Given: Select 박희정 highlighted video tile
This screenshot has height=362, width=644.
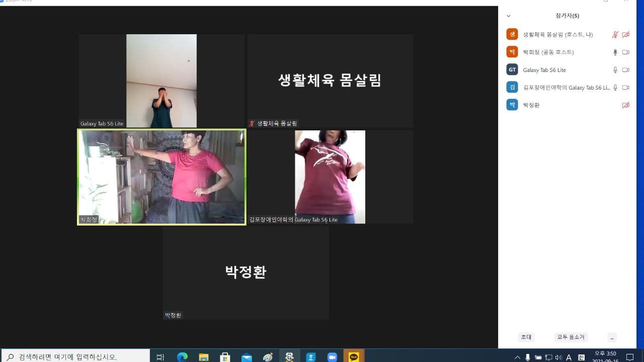Looking at the screenshot, I should pyautogui.click(x=162, y=177).
